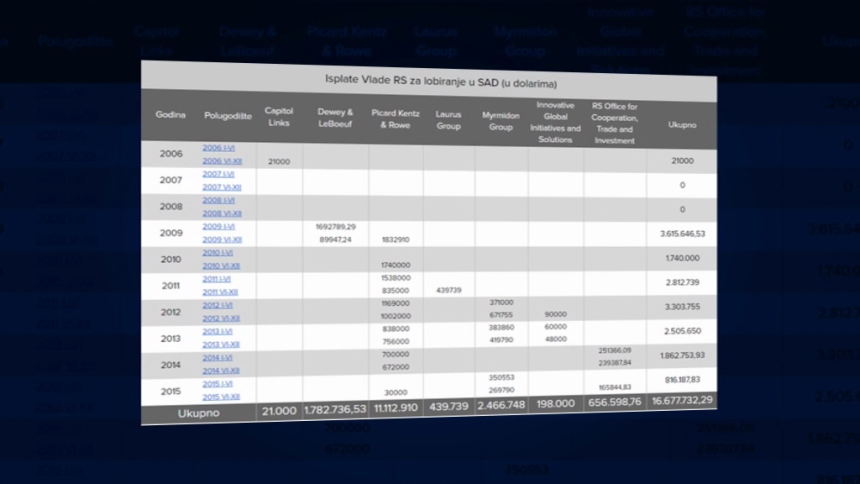Select the "Picard Kentz & Rowe" column header
The image size is (860, 484).
(x=395, y=119)
